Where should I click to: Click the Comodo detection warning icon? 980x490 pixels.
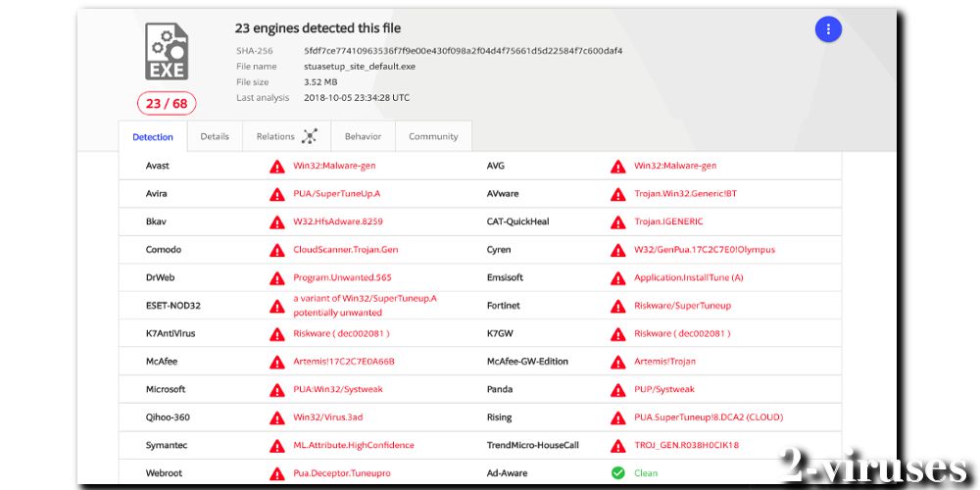[277, 250]
